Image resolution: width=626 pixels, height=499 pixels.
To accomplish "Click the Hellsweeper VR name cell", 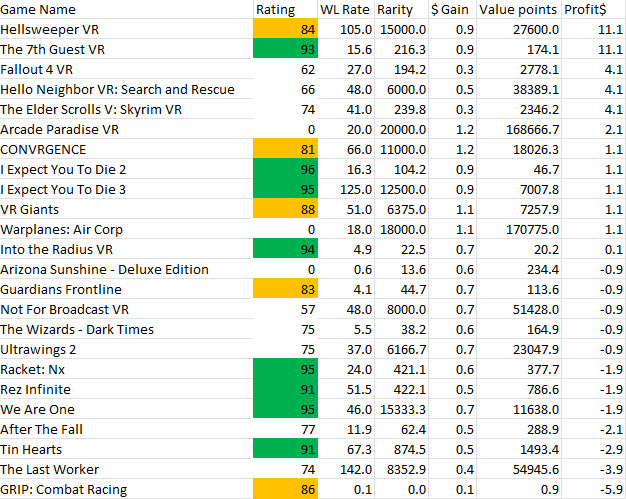I will tap(126, 29).
